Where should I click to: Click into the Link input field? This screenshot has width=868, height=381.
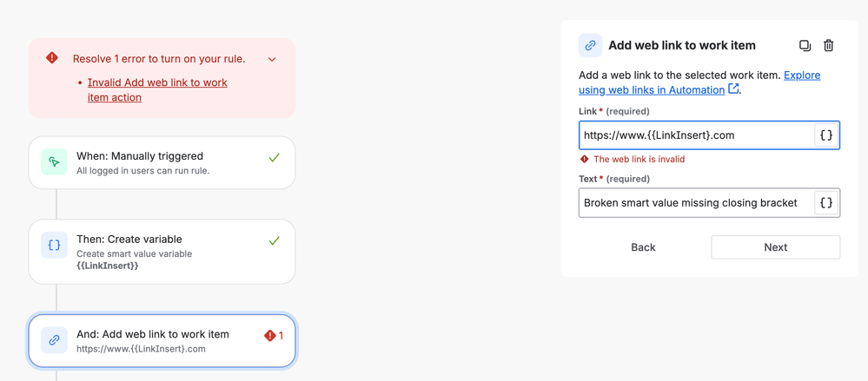pyautogui.click(x=695, y=135)
